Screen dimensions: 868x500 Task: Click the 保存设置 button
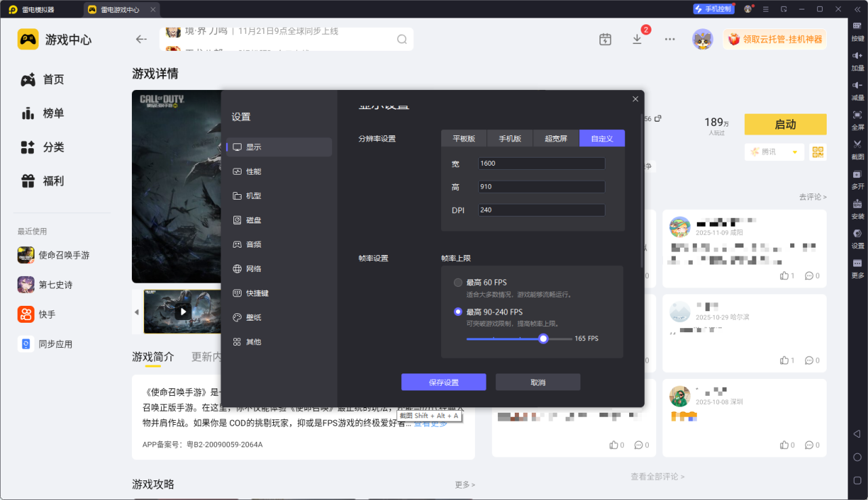(444, 382)
